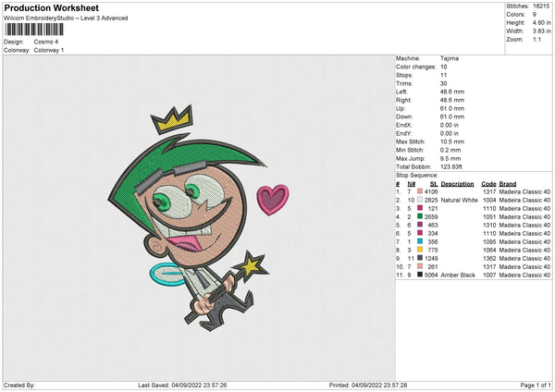This screenshot has width=555, height=392.
Task: Pick the magenta swatch in stop row 6
Action: click(x=420, y=233)
